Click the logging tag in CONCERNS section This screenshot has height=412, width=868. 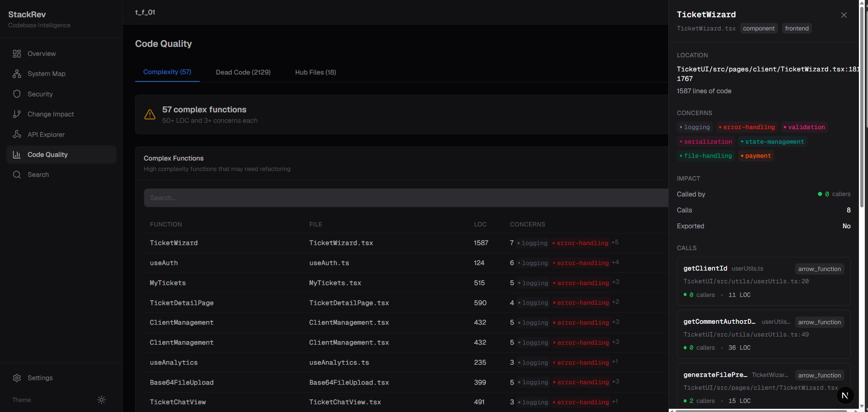pyautogui.click(x=695, y=127)
